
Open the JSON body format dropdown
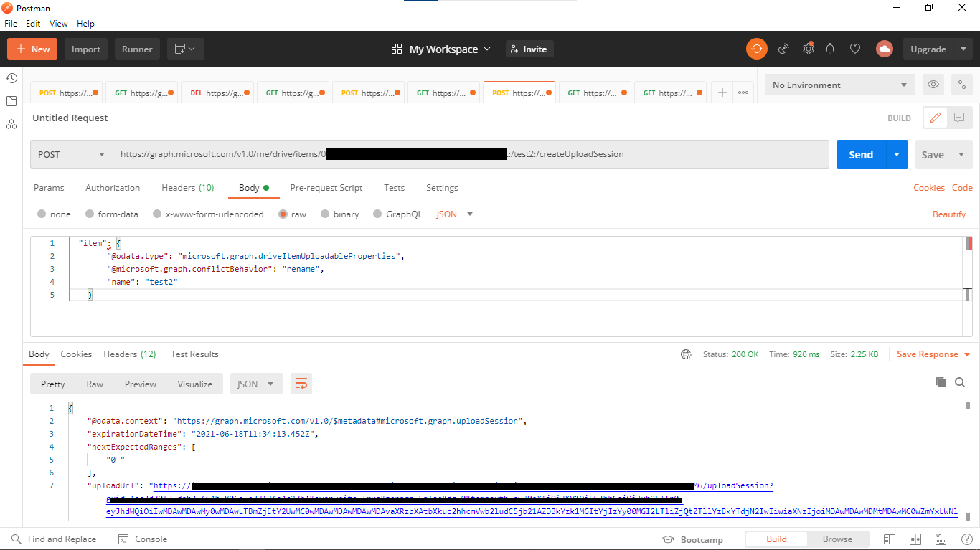[x=455, y=214]
